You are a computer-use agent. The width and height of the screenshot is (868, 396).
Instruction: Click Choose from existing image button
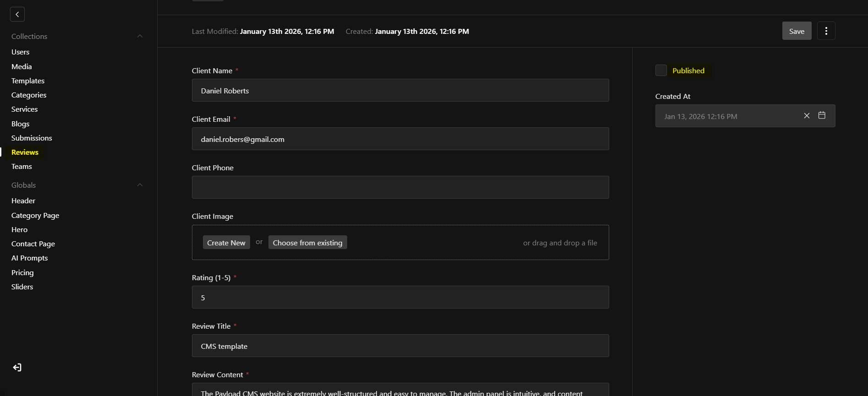(x=307, y=243)
